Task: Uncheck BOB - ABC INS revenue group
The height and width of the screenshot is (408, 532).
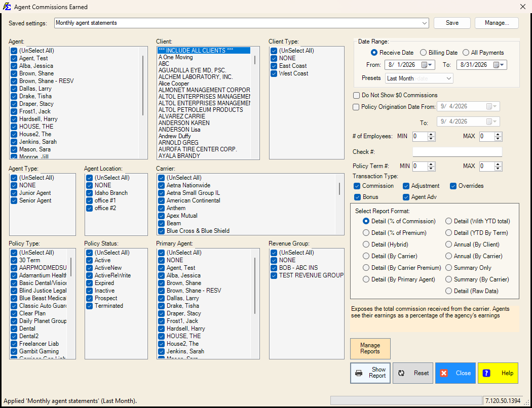Action: coord(274,268)
